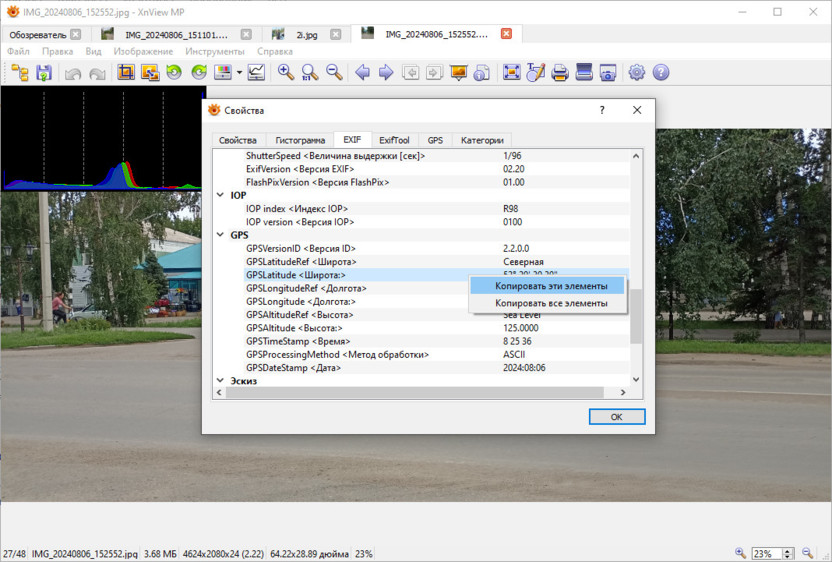Go to next image with right arrow

[x=385, y=72]
